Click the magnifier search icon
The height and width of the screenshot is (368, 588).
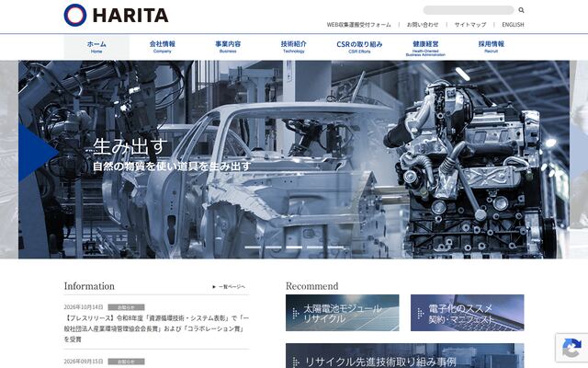click(x=521, y=10)
